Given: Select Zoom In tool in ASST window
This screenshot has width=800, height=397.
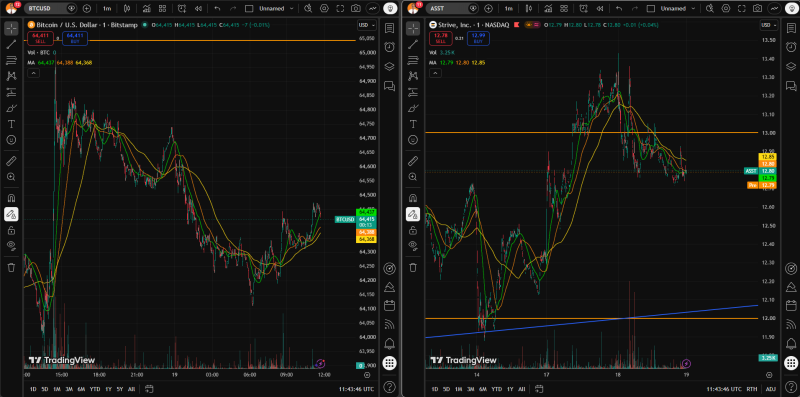Looking at the screenshot, I should click(413, 177).
